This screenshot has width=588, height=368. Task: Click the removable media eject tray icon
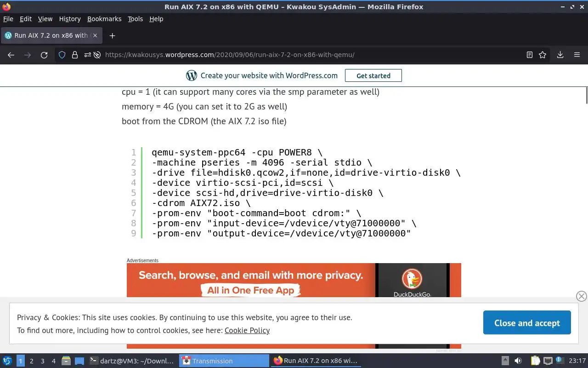tap(505, 361)
